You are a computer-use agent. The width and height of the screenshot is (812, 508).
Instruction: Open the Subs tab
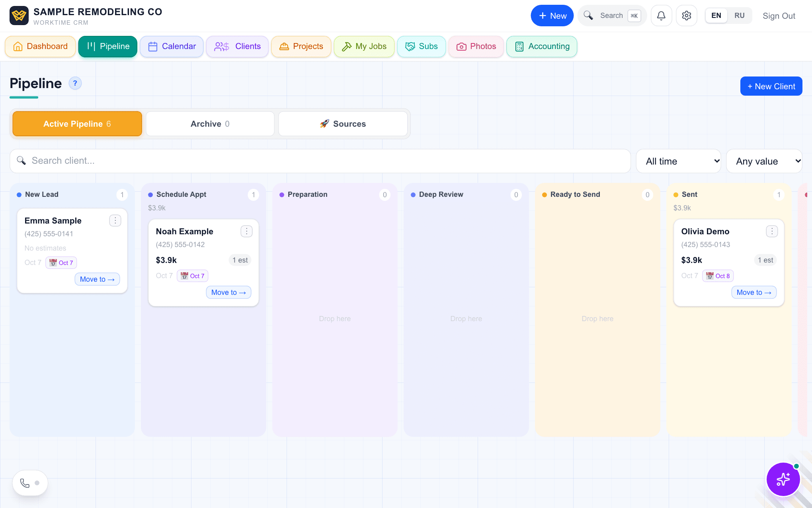[x=422, y=47]
